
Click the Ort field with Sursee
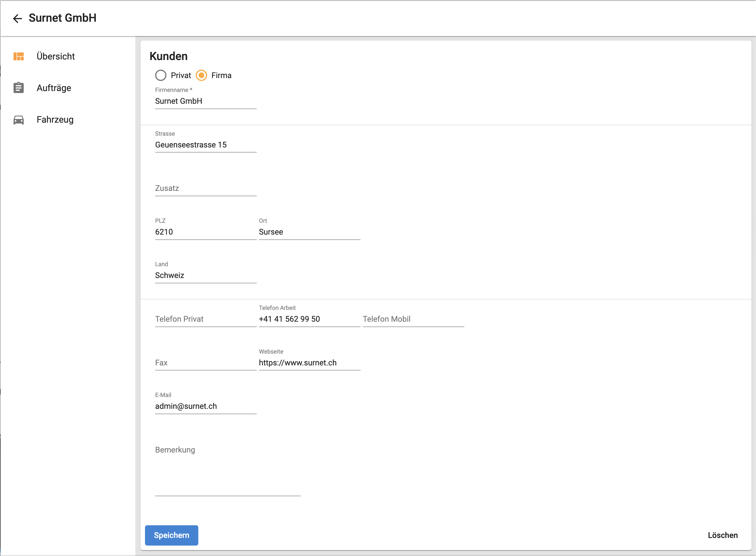click(309, 232)
